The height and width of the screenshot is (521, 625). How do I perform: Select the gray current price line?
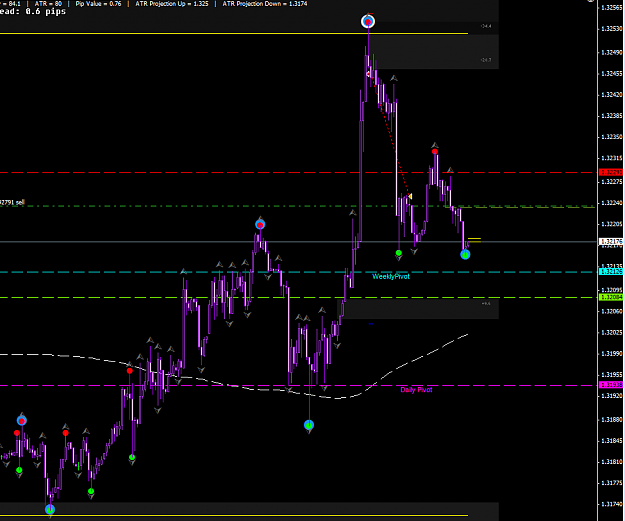[x=297, y=242]
